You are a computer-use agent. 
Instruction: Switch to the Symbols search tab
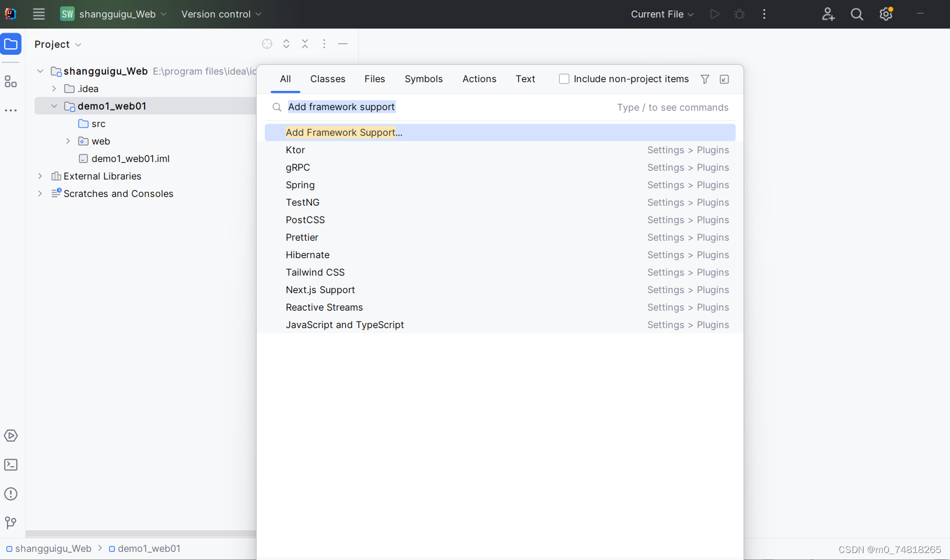[424, 79]
